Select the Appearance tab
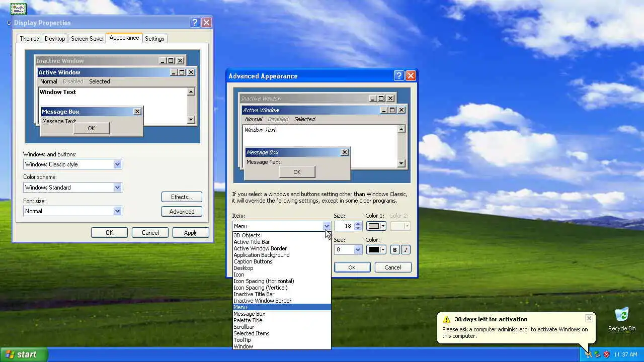This screenshot has width=644, height=362. [x=124, y=38]
